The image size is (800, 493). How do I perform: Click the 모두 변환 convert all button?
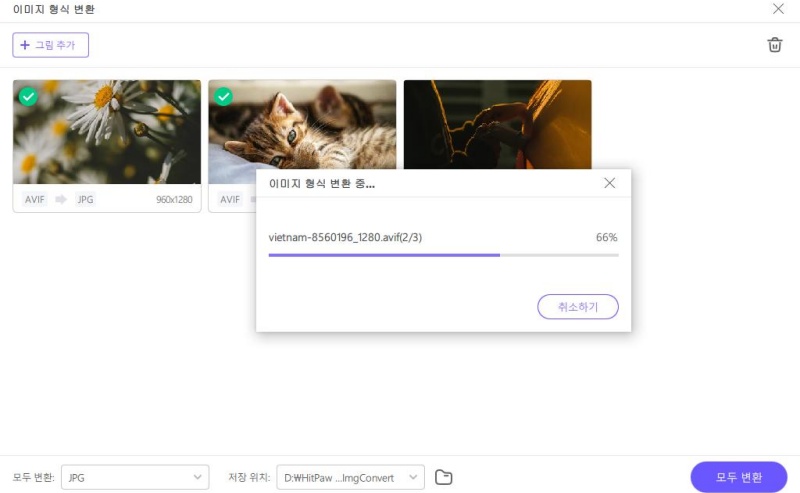pos(739,477)
